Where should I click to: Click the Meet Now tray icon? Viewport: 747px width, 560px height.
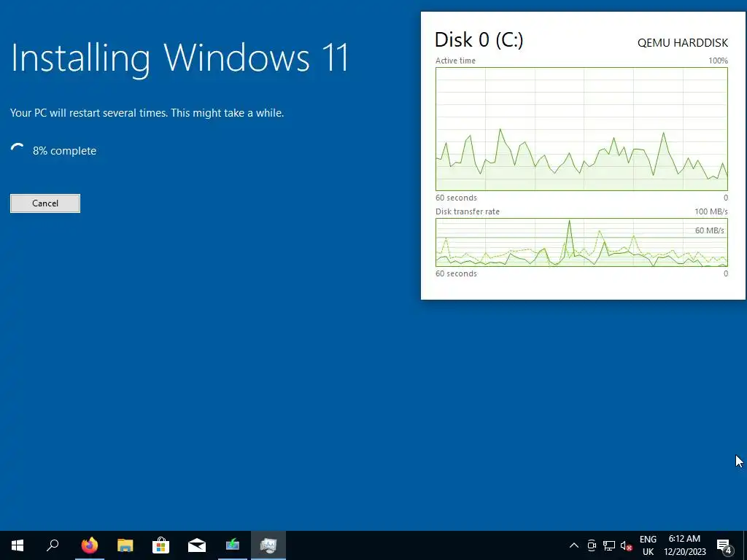(592, 545)
